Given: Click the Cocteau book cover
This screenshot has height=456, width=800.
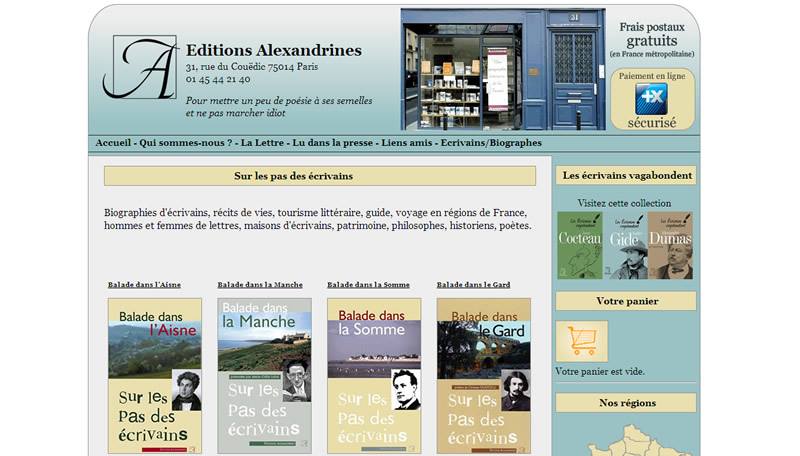Looking at the screenshot, I should [580, 246].
